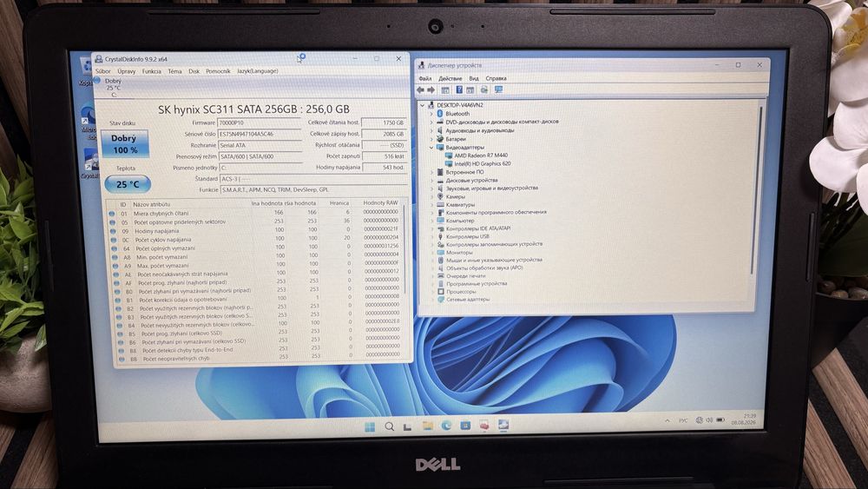The image size is (868, 489).
Task: Select the Dobrý 25 °C C: disk tab
Action: (x=114, y=88)
